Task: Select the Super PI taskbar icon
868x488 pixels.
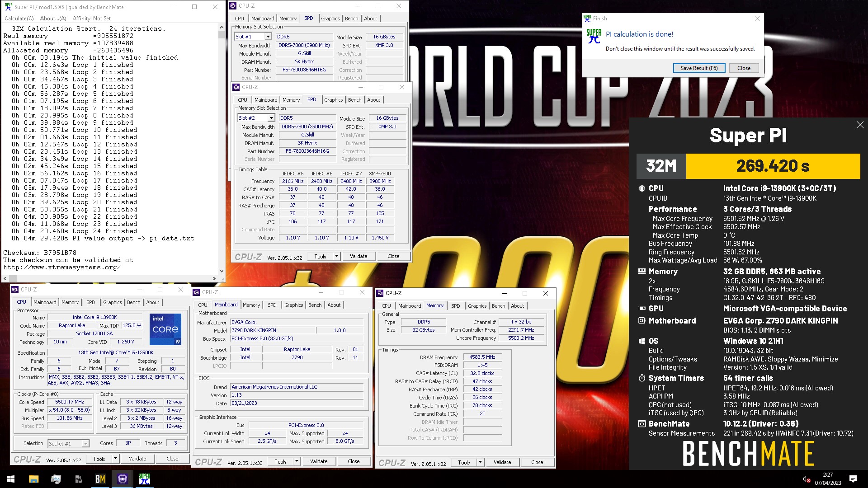Action: click(x=145, y=479)
